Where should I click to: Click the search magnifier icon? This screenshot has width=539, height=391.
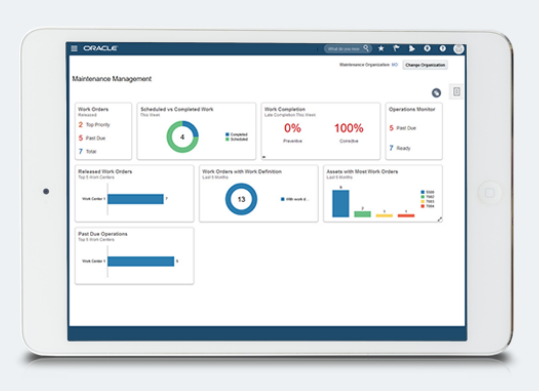366,48
